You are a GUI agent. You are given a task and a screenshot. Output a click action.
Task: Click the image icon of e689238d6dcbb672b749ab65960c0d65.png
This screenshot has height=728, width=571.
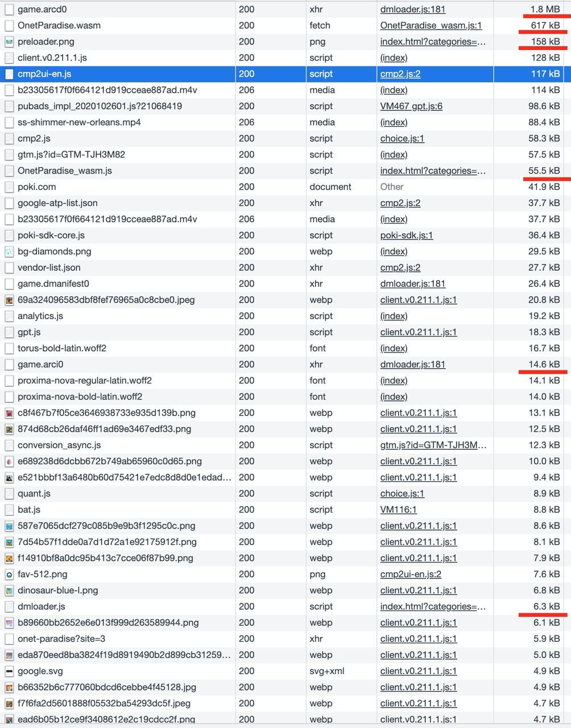pyautogui.click(x=9, y=461)
